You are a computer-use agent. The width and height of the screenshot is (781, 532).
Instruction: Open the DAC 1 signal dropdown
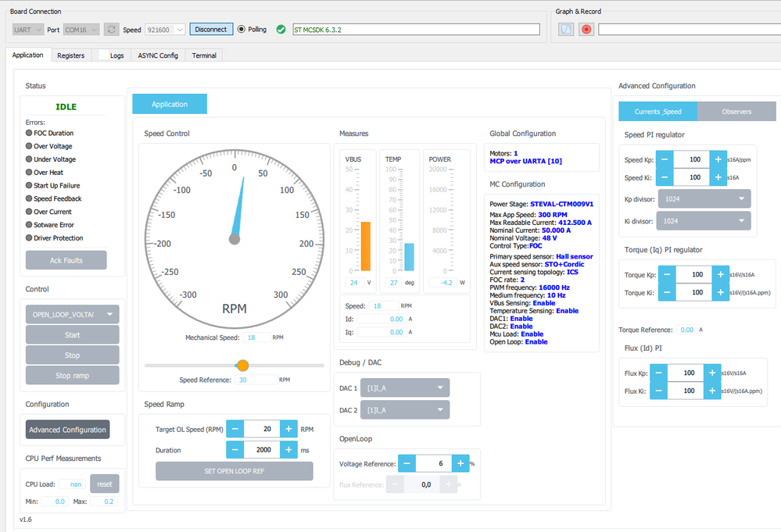pos(405,387)
